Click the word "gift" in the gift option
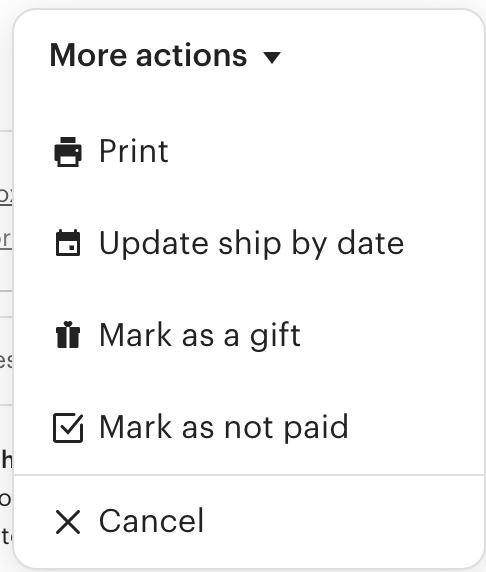Viewport: 486px width, 572px height. click(275, 336)
